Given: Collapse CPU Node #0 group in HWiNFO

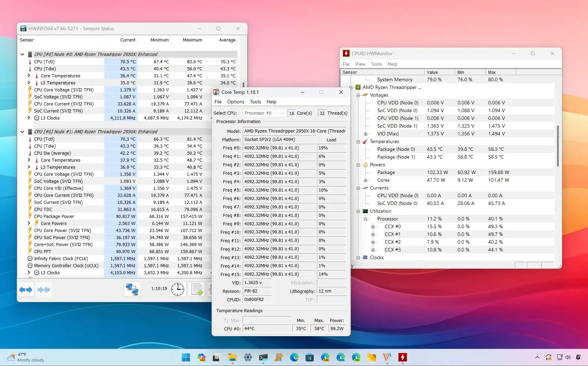Looking at the screenshot, I should click(x=23, y=54).
